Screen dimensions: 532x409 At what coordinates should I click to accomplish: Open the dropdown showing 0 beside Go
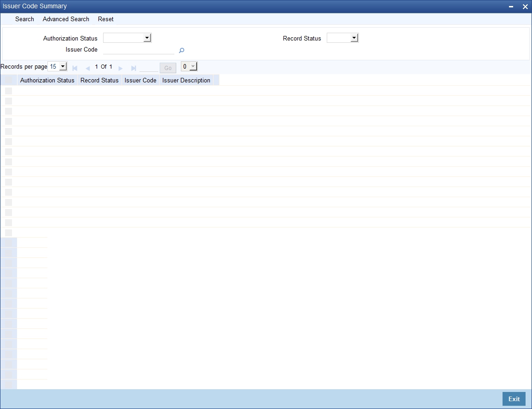[189, 66]
